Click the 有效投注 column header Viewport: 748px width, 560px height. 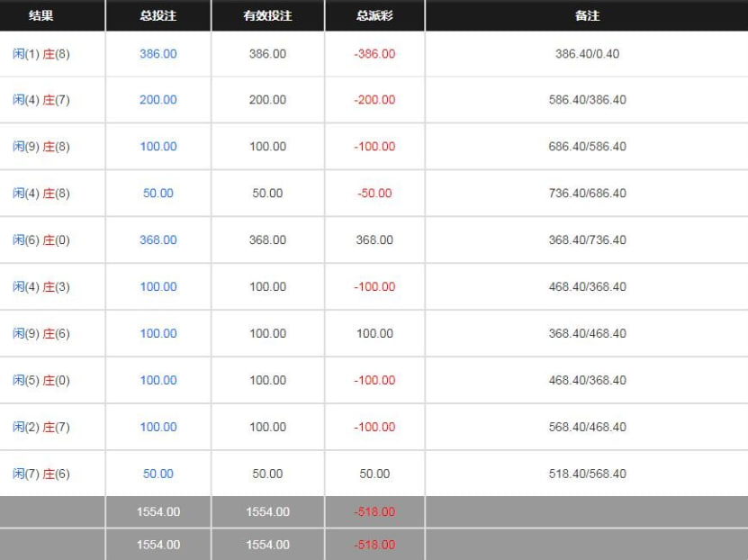click(x=267, y=15)
